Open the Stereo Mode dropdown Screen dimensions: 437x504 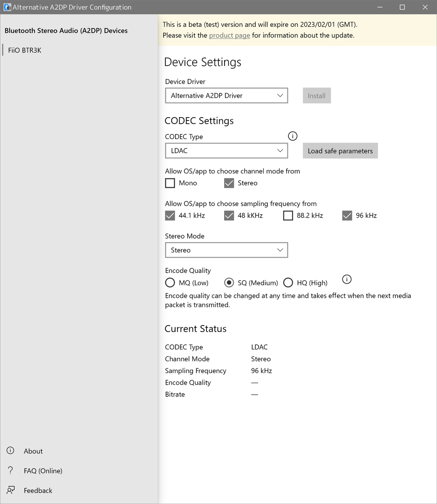[226, 249]
